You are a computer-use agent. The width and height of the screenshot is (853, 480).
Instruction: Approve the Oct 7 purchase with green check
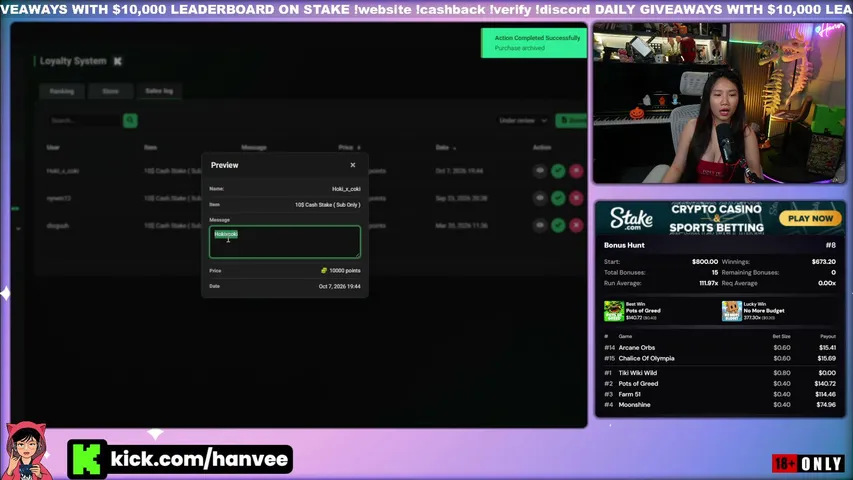click(x=558, y=171)
